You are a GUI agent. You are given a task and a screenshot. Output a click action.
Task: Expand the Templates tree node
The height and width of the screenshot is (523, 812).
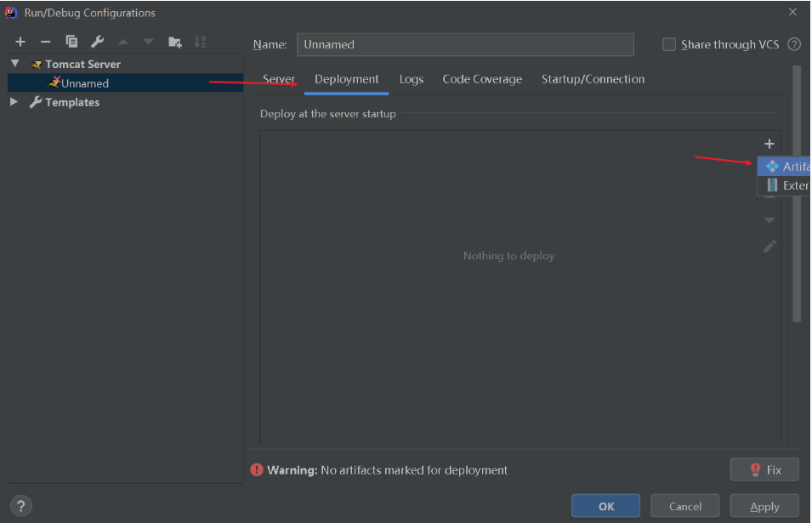point(14,101)
